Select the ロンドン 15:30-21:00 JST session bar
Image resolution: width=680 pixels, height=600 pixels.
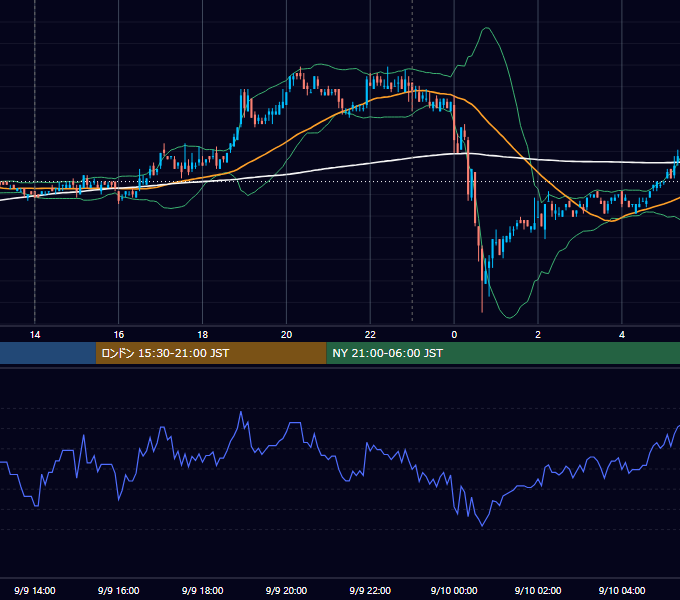coord(211,353)
